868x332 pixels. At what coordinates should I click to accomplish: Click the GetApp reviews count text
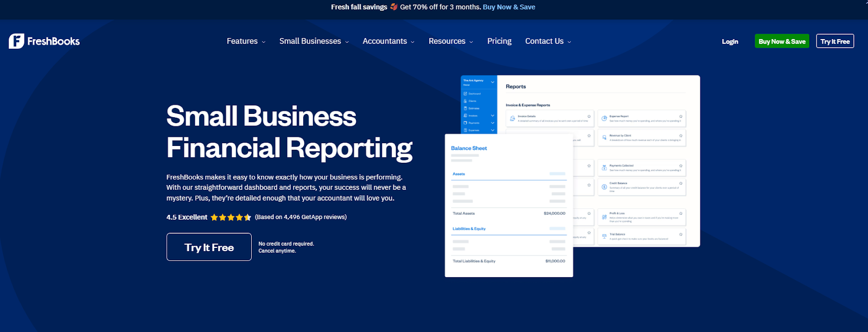[x=301, y=217]
